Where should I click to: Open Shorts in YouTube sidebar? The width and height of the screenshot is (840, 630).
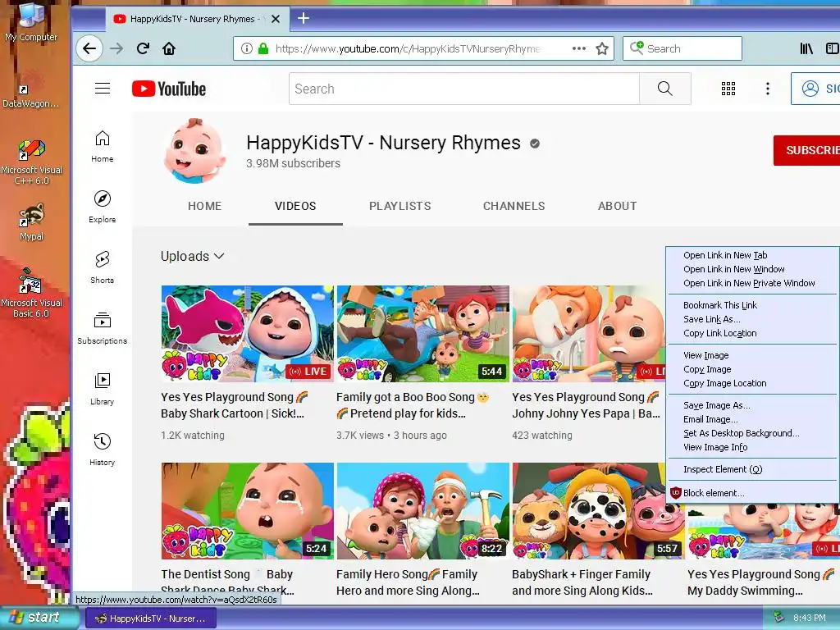click(103, 267)
